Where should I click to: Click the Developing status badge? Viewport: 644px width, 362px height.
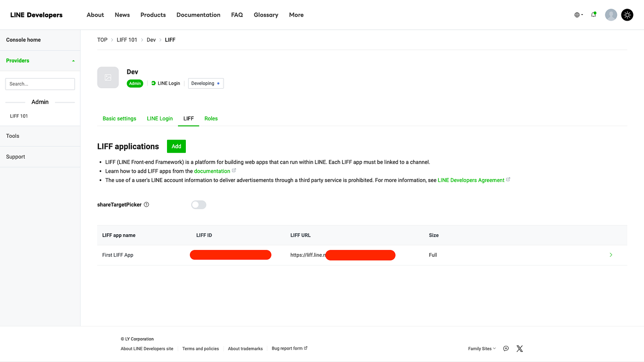(x=206, y=83)
